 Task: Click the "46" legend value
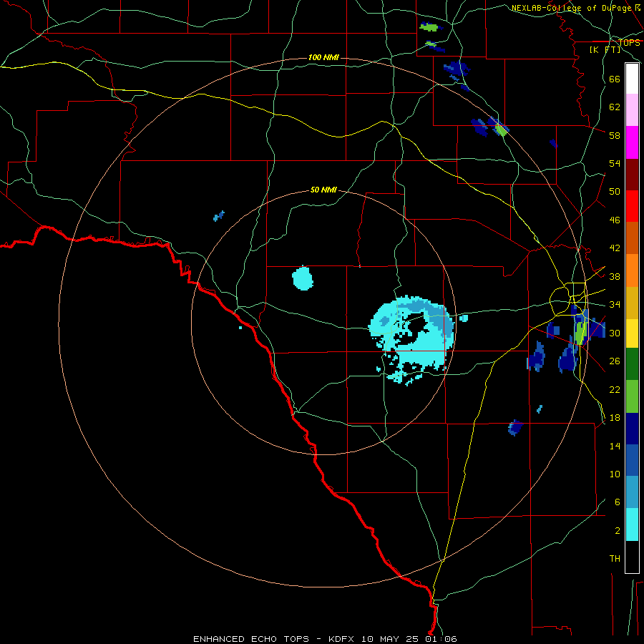pyautogui.click(x=615, y=220)
